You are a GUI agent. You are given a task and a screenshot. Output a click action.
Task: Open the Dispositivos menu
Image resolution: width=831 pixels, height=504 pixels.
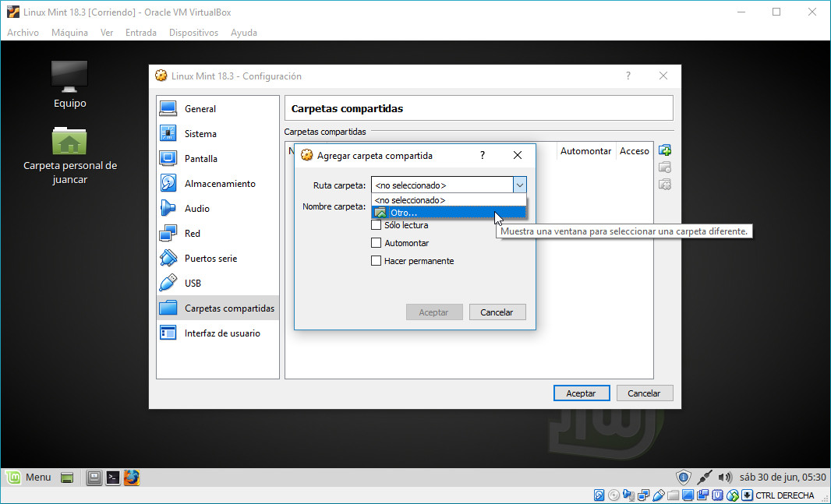(193, 33)
